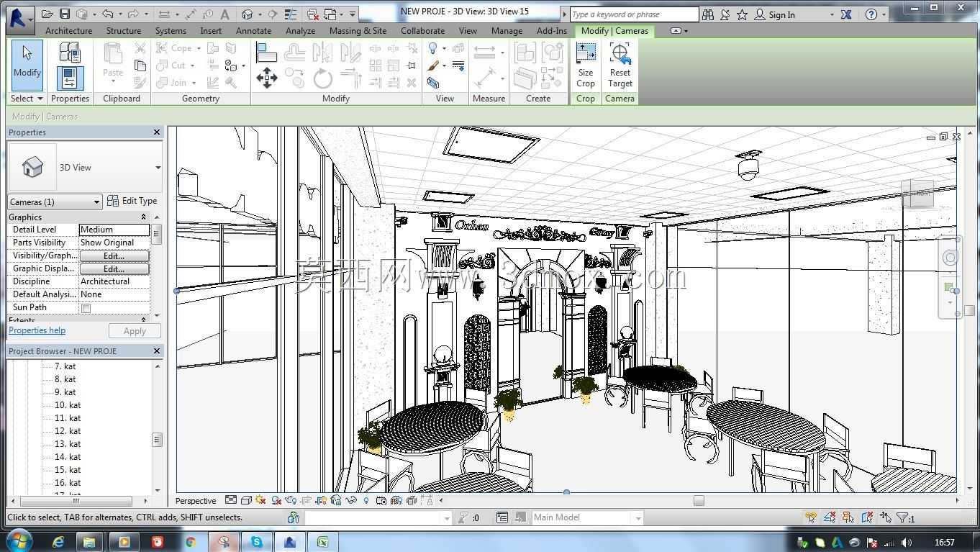Click the steering wheel navigation icon
Viewport: 980px width, 552px height.
pyautogui.click(x=950, y=258)
